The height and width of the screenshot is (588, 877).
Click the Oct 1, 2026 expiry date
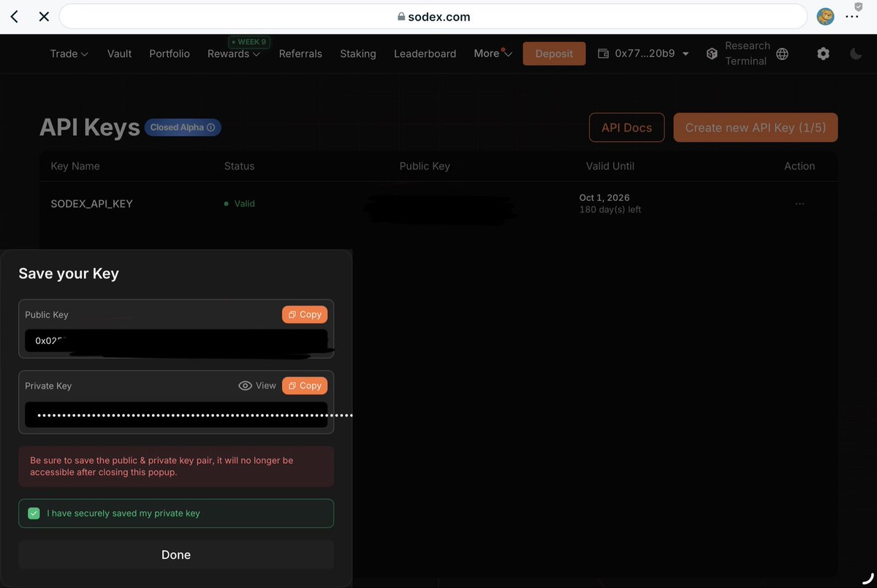[604, 198]
